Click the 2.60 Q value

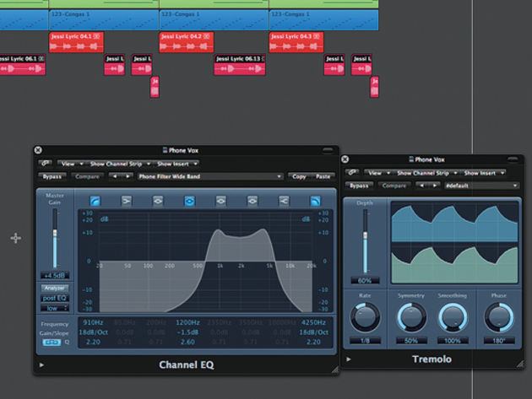(x=187, y=342)
